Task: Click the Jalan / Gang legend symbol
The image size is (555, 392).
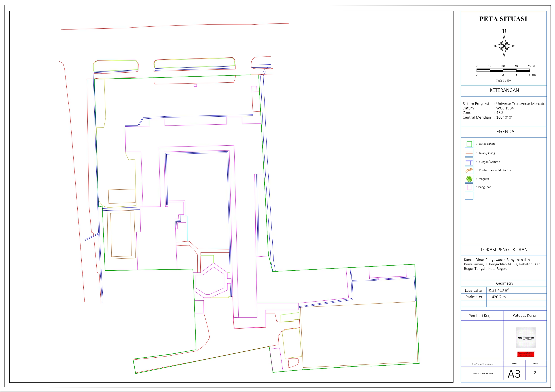Action: click(469, 153)
